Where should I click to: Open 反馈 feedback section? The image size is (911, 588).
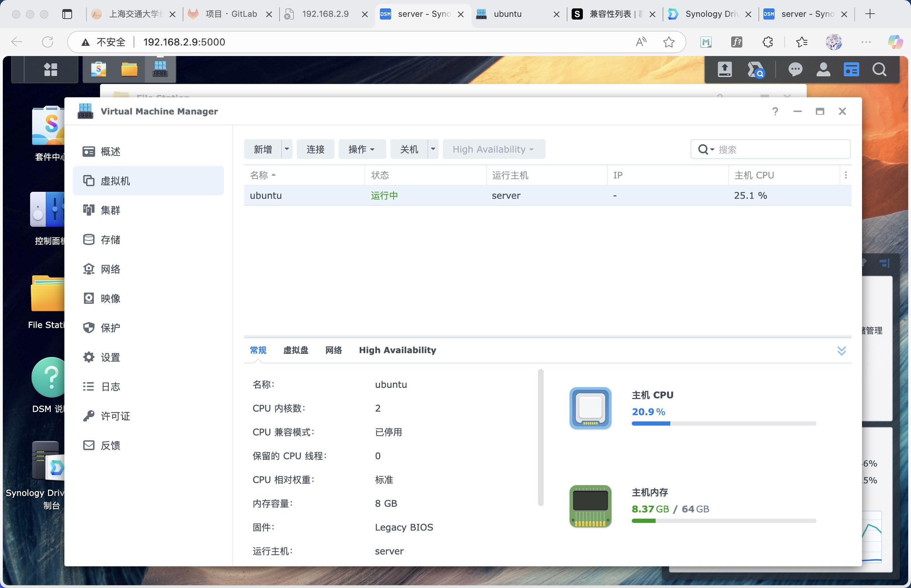pyautogui.click(x=148, y=445)
